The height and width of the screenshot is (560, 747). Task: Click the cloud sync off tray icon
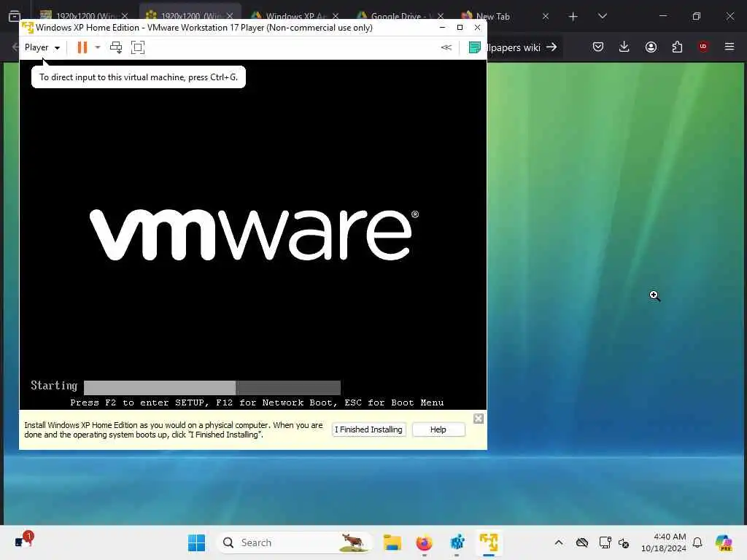581,542
